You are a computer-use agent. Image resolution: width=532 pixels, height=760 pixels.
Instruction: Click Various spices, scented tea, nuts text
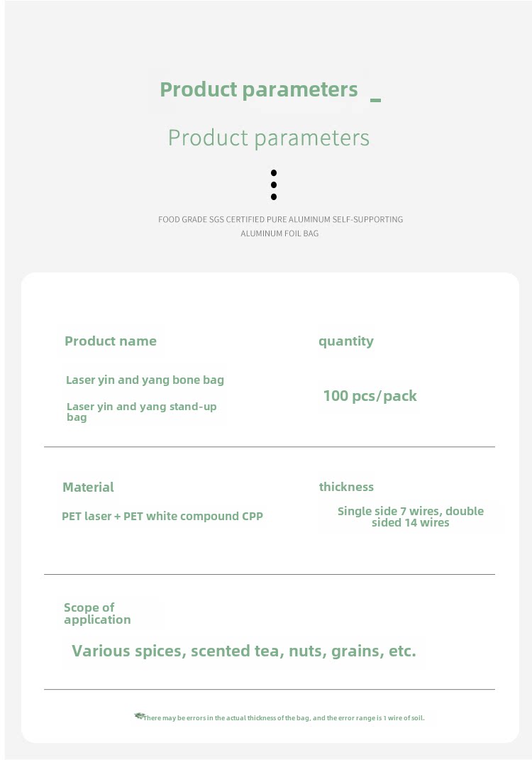[x=244, y=651]
